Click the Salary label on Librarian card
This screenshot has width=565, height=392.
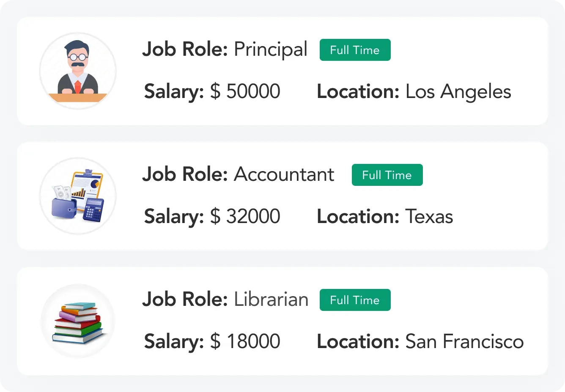174,342
